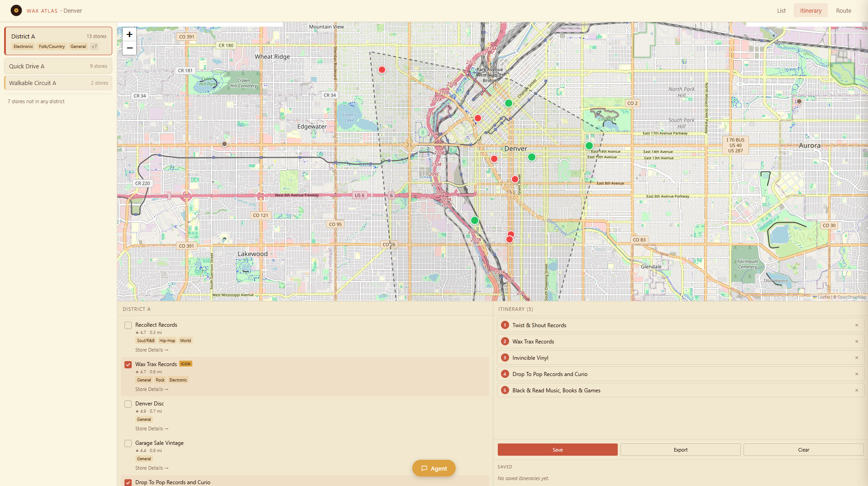Switch to the Itinerary tab
This screenshot has width=868, height=486.
[811, 11]
